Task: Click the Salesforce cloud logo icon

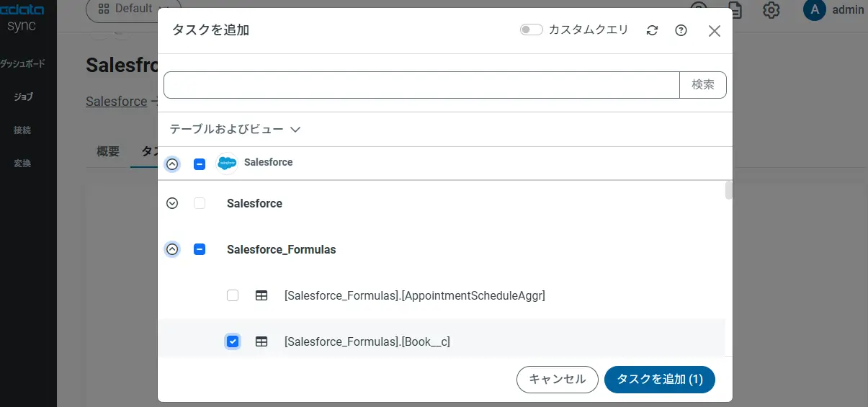Action: coord(227,164)
